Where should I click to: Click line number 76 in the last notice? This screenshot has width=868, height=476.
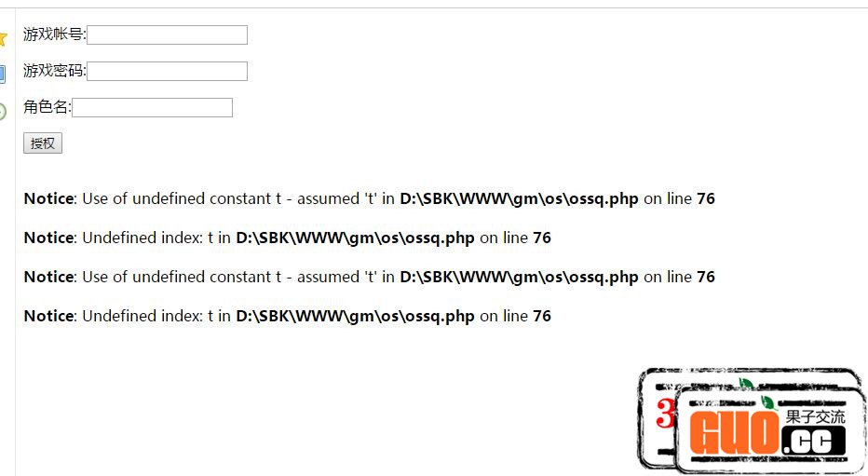542,316
